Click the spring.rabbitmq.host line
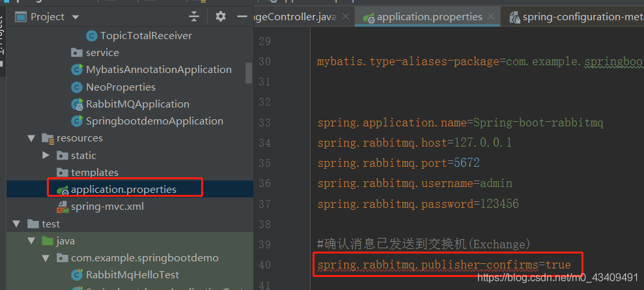The image size is (644, 290). coord(414,143)
